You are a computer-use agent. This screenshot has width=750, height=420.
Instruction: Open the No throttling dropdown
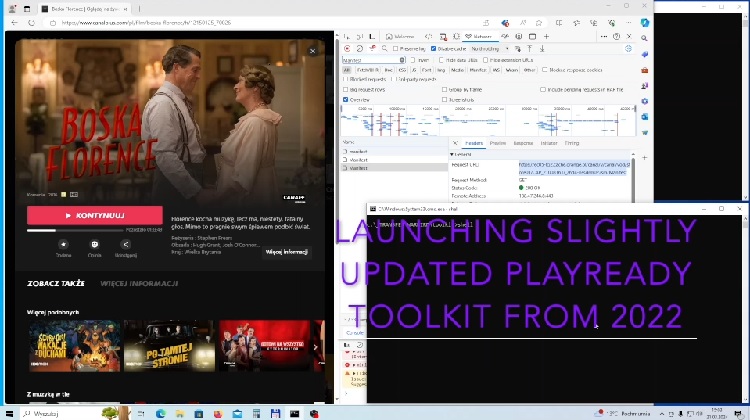pyautogui.click(x=489, y=49)
